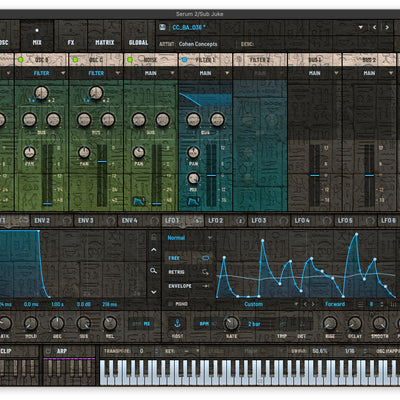Open LFO Normal mode dropdown
This screenshot has width=400, height=400.
point(189,238)
